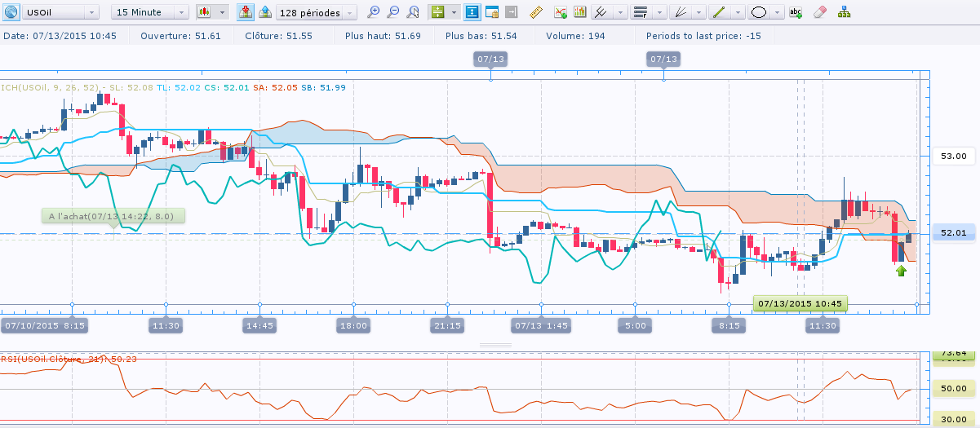Click the 07/13/2015 10:45 time marker

pyautogui.click(x=800, y=303)
